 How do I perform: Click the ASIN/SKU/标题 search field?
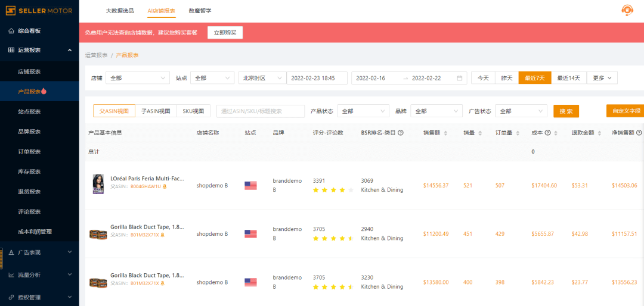point(260,111)
